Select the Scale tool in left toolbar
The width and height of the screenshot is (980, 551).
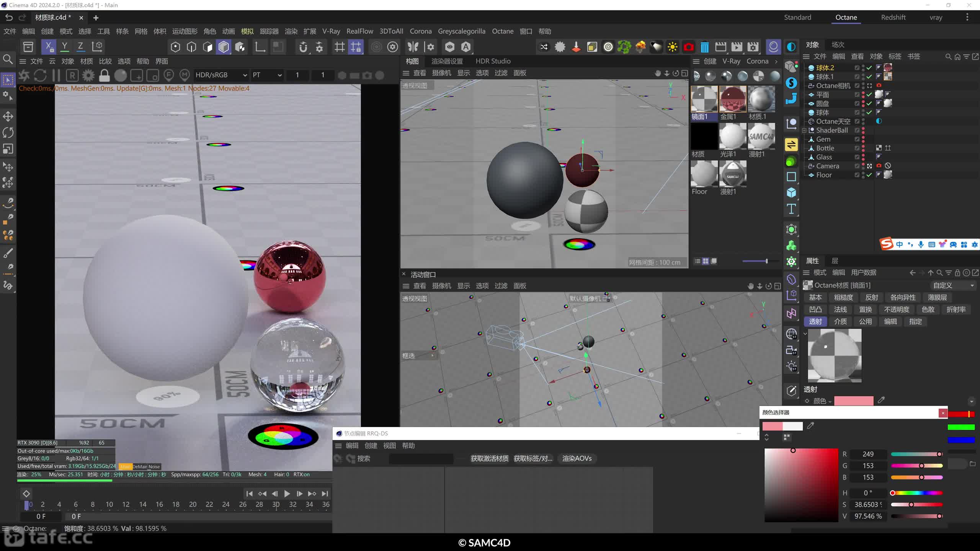pos(8,148)
